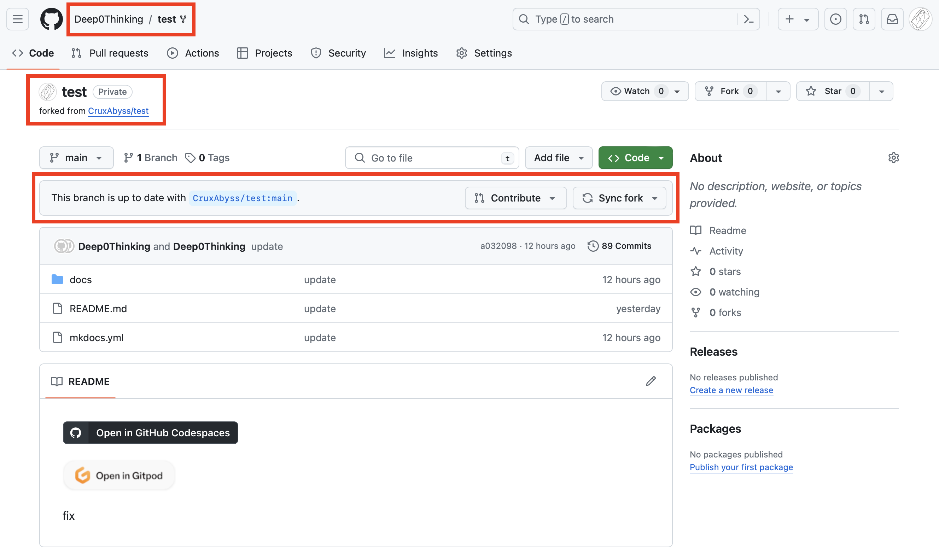The height and width of the screenshot is (560, 939).
Task: Switch to the Settings tab
Action: click(484, 53)
